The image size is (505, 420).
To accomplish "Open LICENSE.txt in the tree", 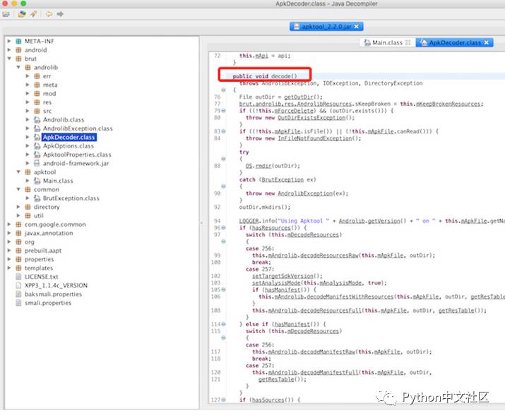I will click(x=42, y=277).
